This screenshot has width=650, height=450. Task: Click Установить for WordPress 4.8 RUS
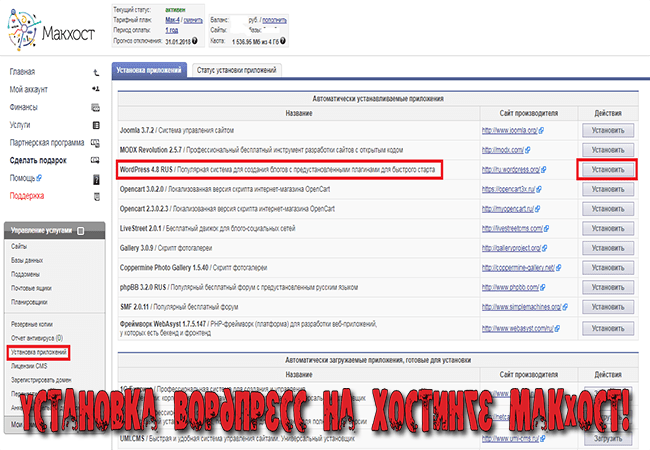[x=608, y=169]
